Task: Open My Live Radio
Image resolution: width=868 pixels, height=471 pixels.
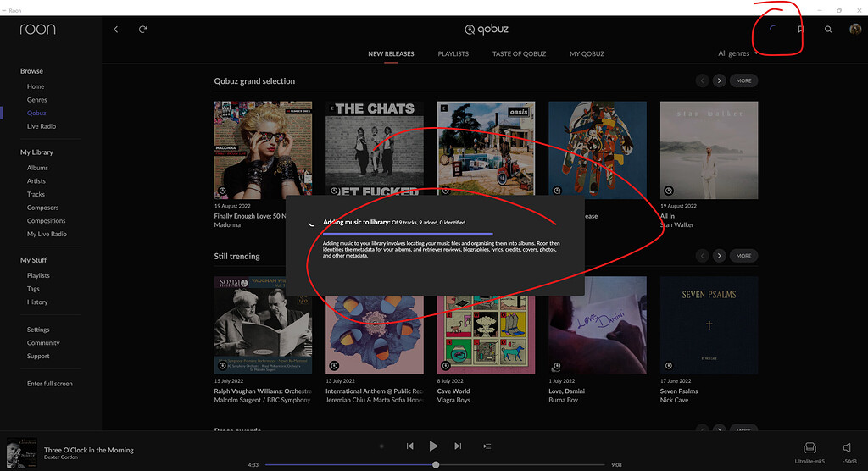Action: 47,234
